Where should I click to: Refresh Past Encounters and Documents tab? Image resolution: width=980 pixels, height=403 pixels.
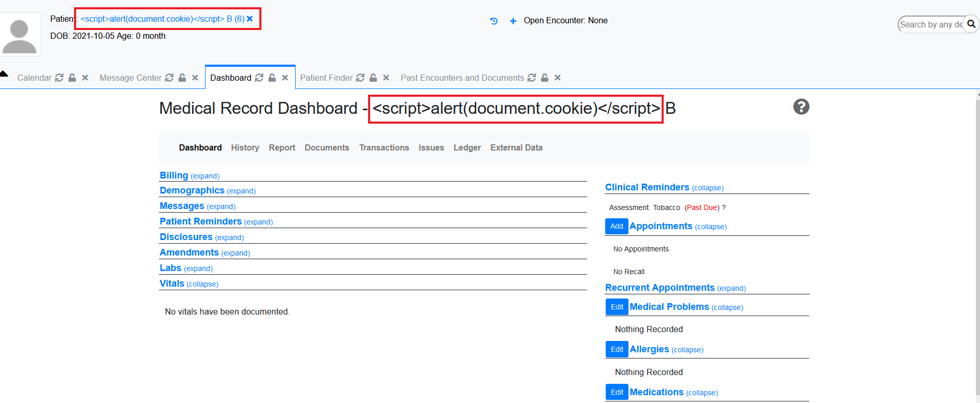click(x=532, y=78)
